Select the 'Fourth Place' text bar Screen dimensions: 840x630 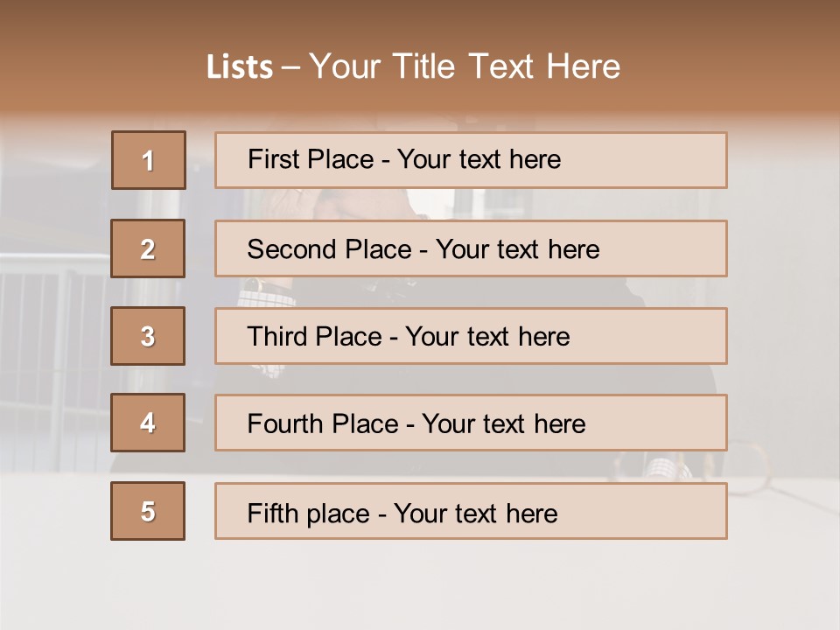[471, 423]
